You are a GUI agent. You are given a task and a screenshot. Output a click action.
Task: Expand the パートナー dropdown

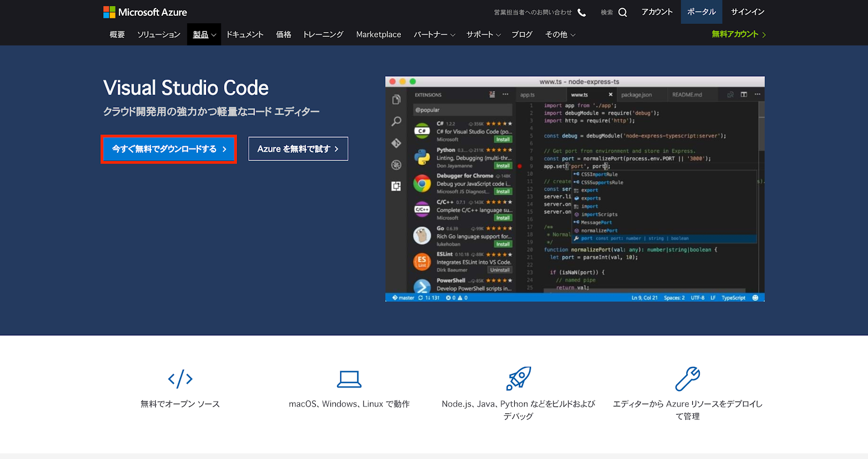click(x=434, y=34)
